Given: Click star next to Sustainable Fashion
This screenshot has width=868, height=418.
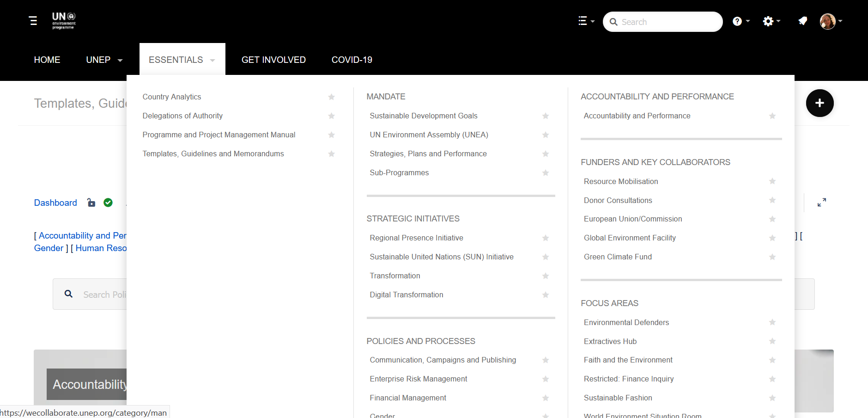Looking at the screenshot, I should [772, 398].
